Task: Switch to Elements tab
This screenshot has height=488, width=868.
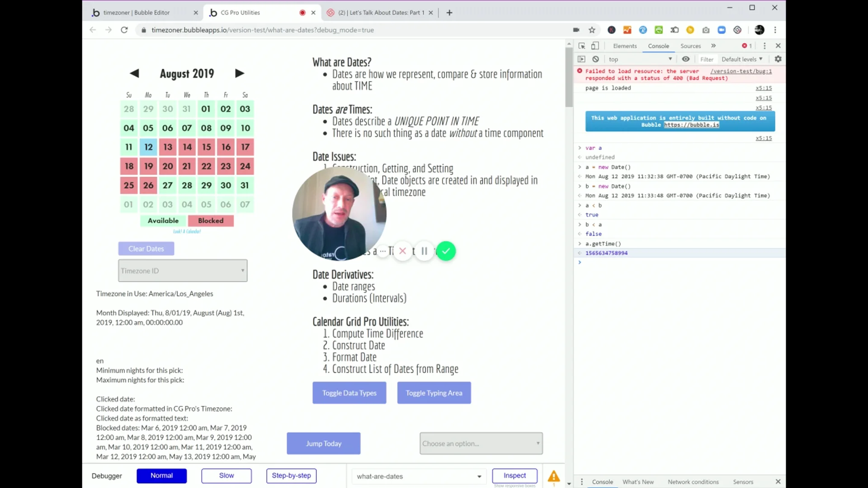Action: 625,46
